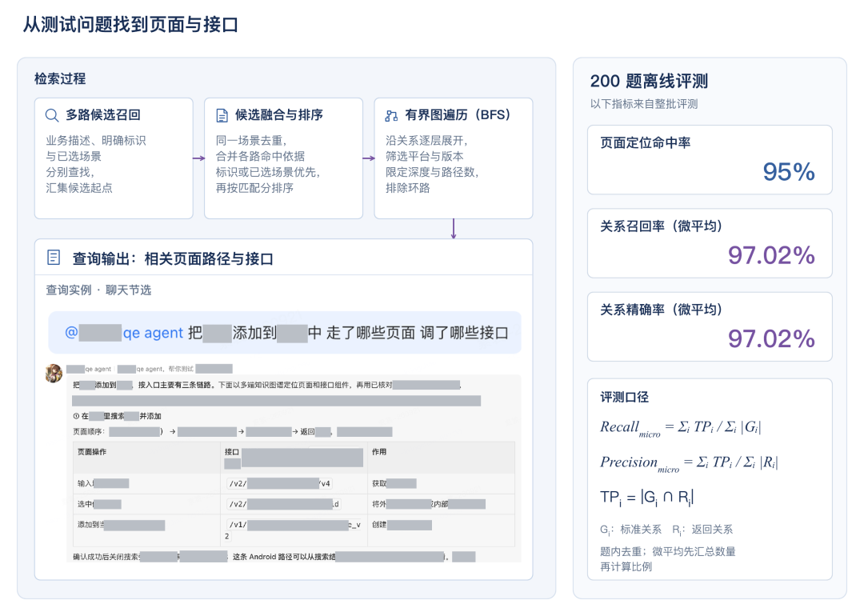Click the 评测口径 card heading

(x=624, y=398)
